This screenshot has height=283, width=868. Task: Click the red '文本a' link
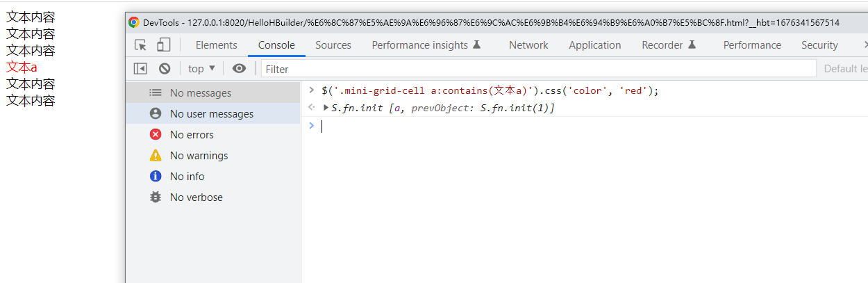coord(22,67)
